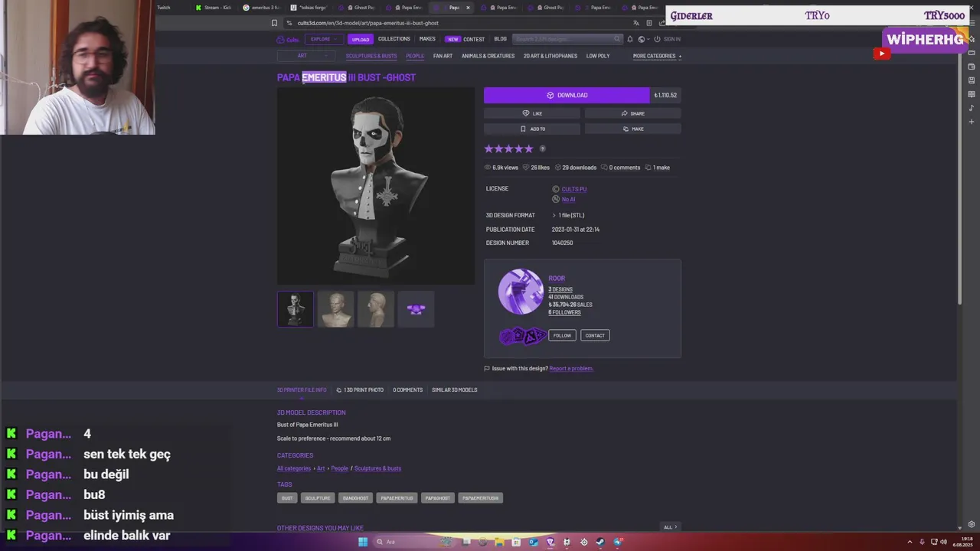
Task: Bookmark page icon in the address bar
Action: coord(274,23)
